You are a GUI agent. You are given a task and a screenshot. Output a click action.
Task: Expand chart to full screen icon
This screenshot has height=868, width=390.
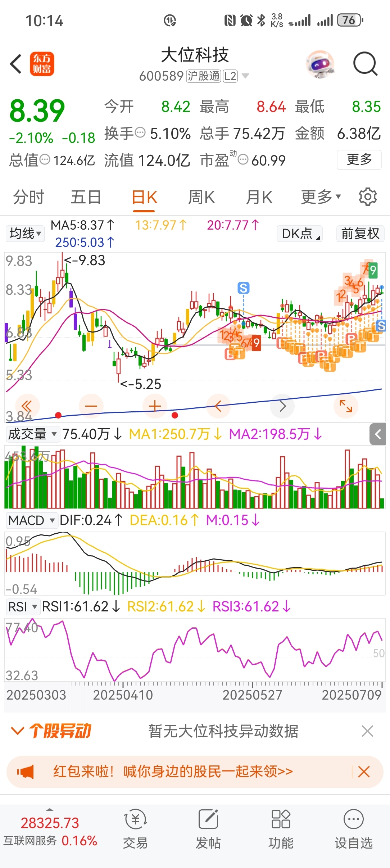click(x=346, y=406)
